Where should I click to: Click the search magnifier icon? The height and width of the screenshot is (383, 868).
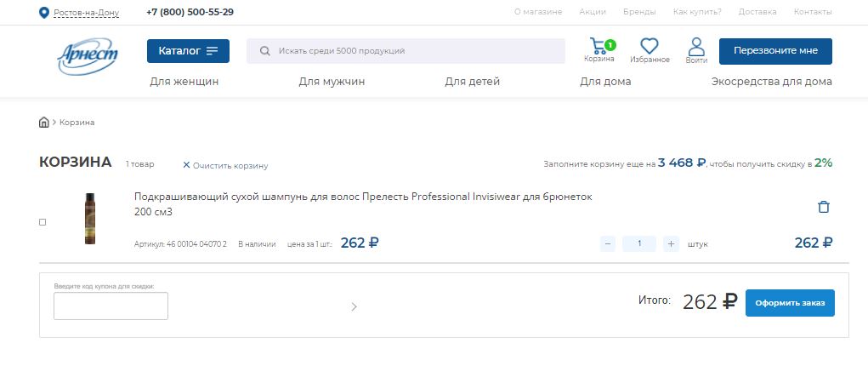265,51
